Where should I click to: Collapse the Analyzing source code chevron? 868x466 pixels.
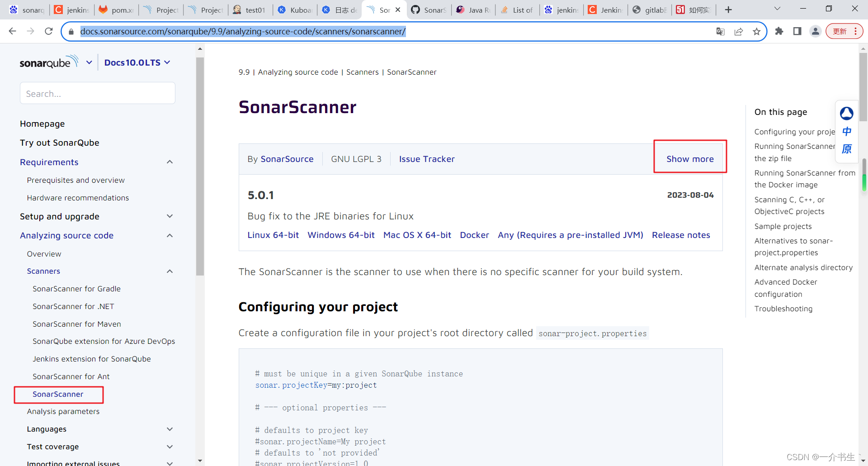click(170, 235)
